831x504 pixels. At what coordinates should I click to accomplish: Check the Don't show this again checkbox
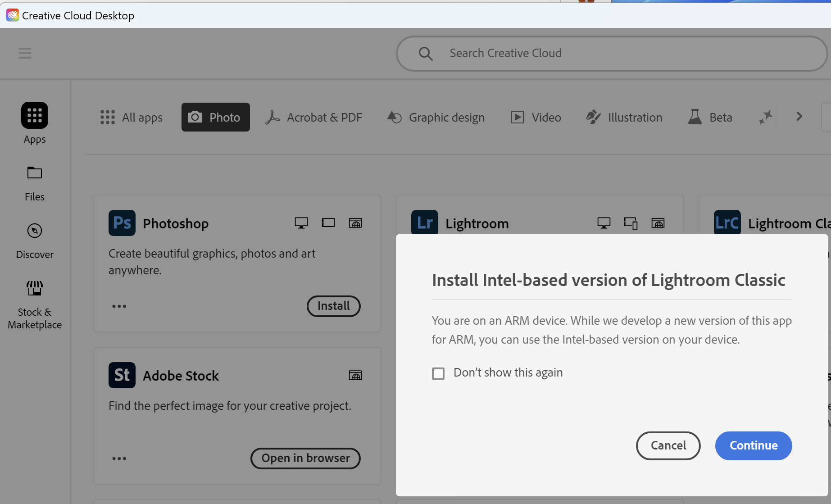tap(438, 373)
